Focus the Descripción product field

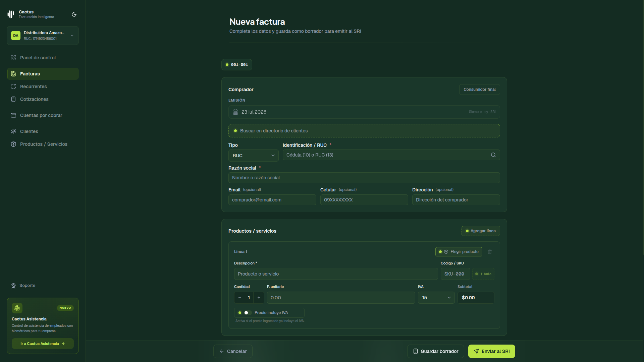(336, 274)
